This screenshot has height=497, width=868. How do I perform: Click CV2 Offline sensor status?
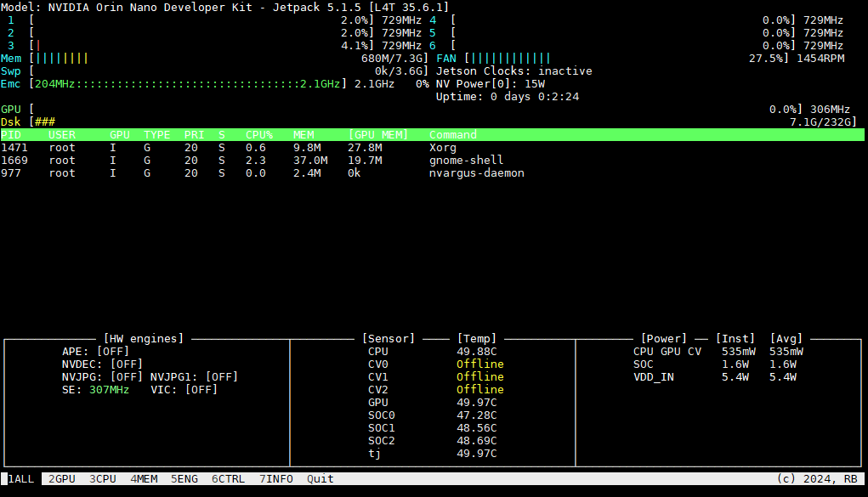[480, 390]
